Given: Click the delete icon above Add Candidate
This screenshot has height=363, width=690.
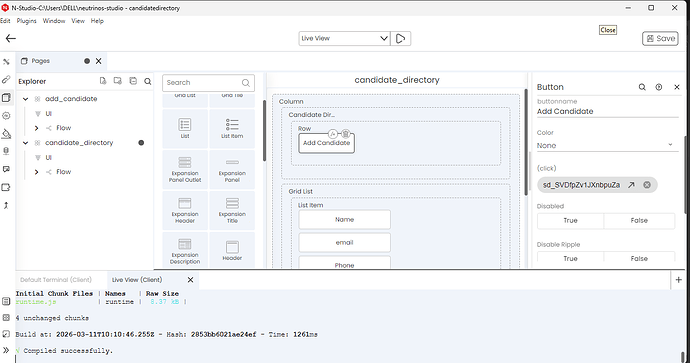Looking at the screenshot, I should tap(346, 134).
